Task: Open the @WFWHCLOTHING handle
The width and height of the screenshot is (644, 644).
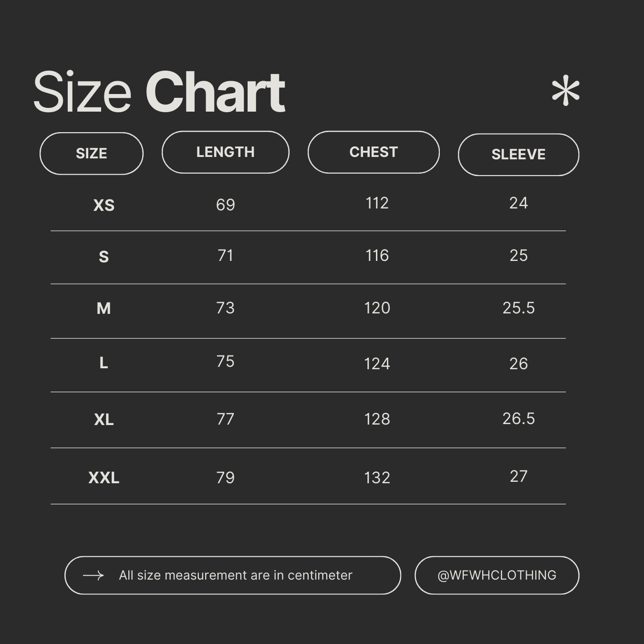Action: tap(497, 575)
